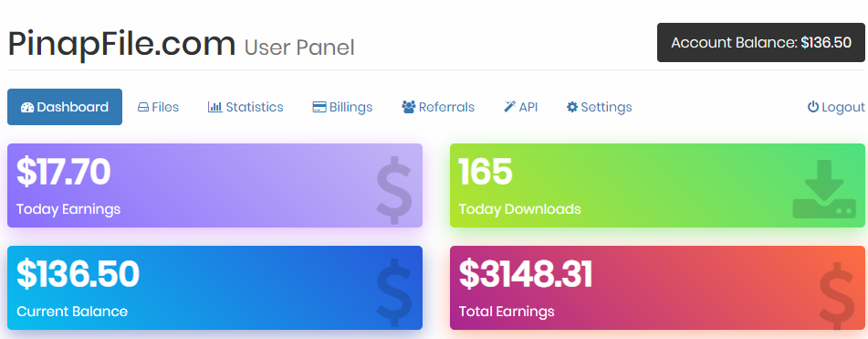Click the dollar icon on Today Earnings card
Viewport: 868px width, 339px height.
(x=394, y=190)
